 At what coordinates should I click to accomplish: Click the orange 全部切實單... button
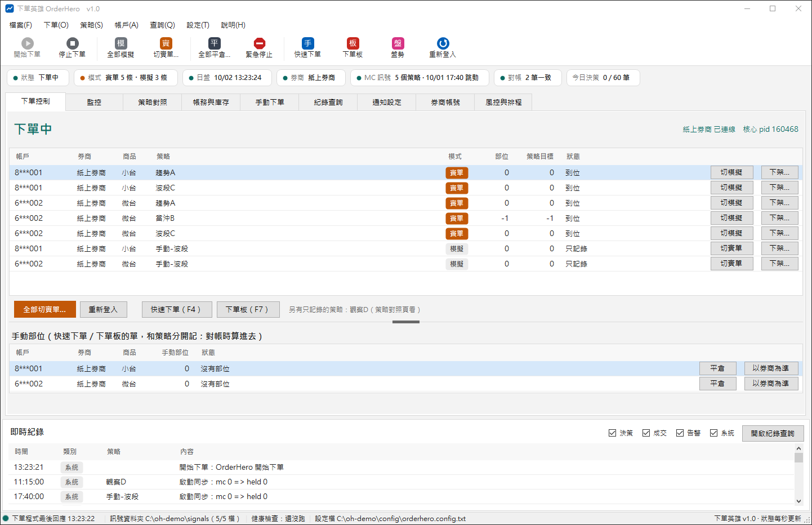pos(45,309)
